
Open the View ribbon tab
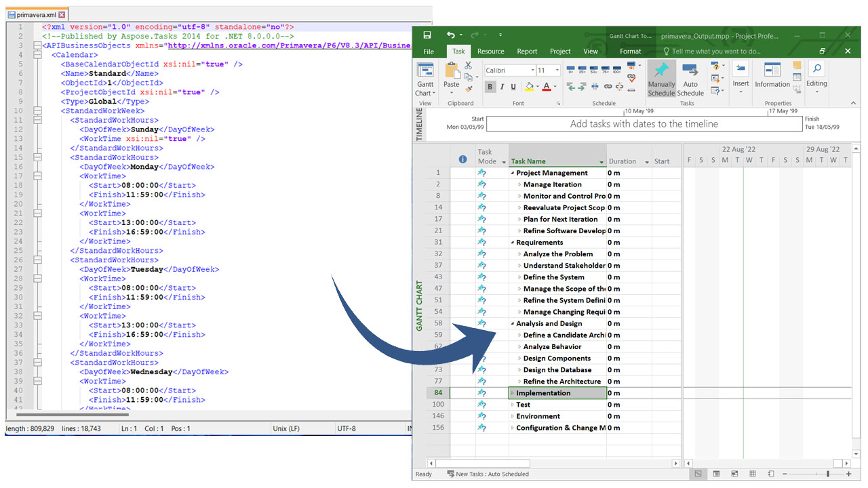[591, 51]
